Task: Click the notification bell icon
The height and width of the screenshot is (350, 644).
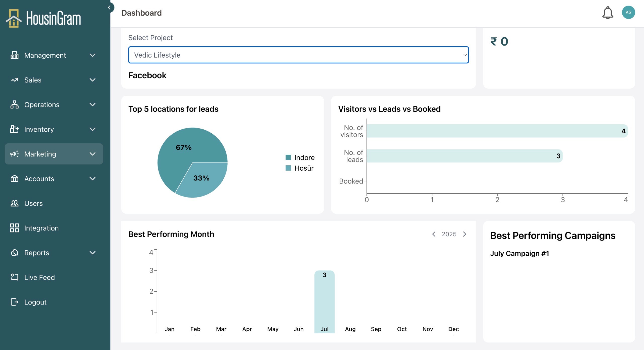Action: (607, 13)
